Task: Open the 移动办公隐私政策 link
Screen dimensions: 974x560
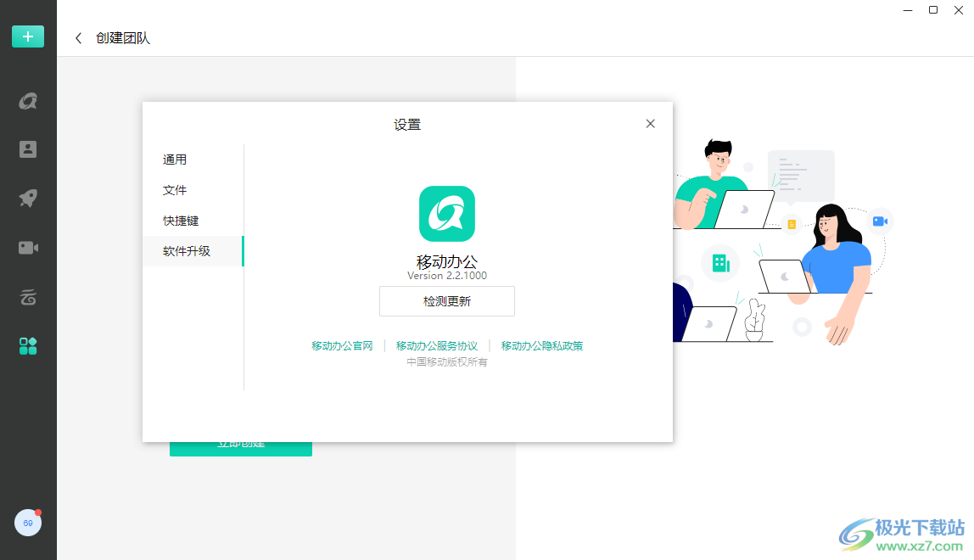Action: point(542,346)
